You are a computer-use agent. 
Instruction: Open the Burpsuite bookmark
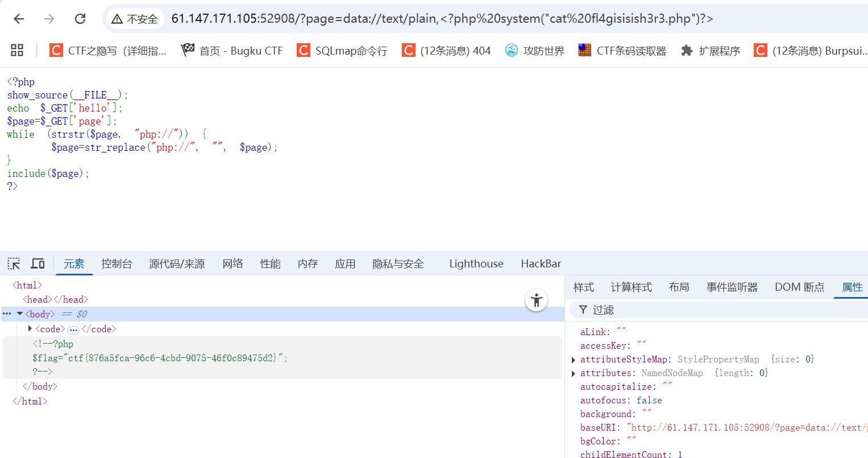[811, 51]
